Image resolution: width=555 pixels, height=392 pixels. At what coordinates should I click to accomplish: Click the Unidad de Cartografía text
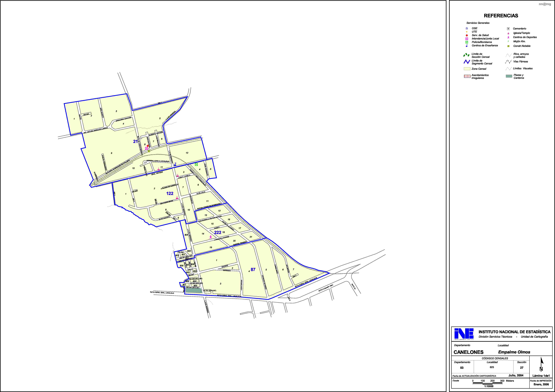(534, 337)
